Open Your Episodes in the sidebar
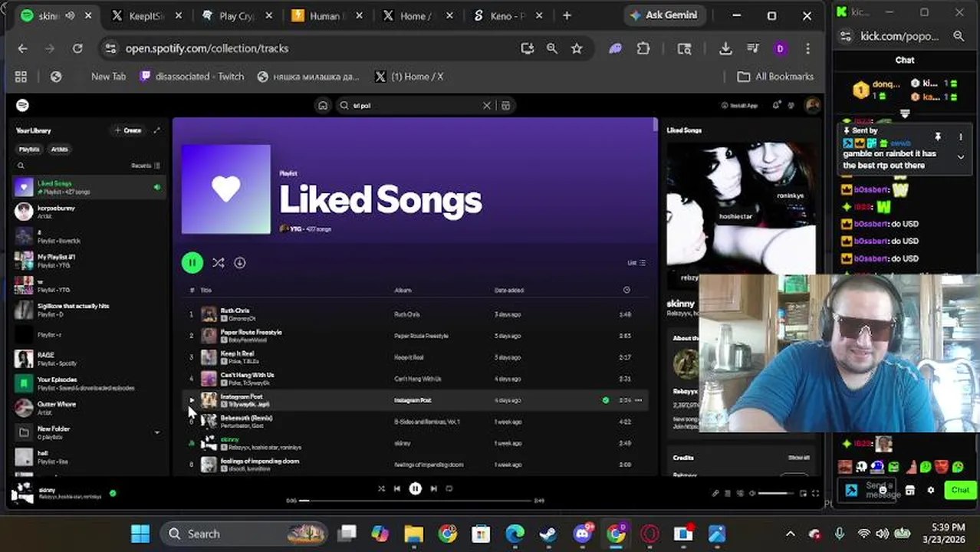This screenshot has width=980, height=552. [x=89, y=383]
